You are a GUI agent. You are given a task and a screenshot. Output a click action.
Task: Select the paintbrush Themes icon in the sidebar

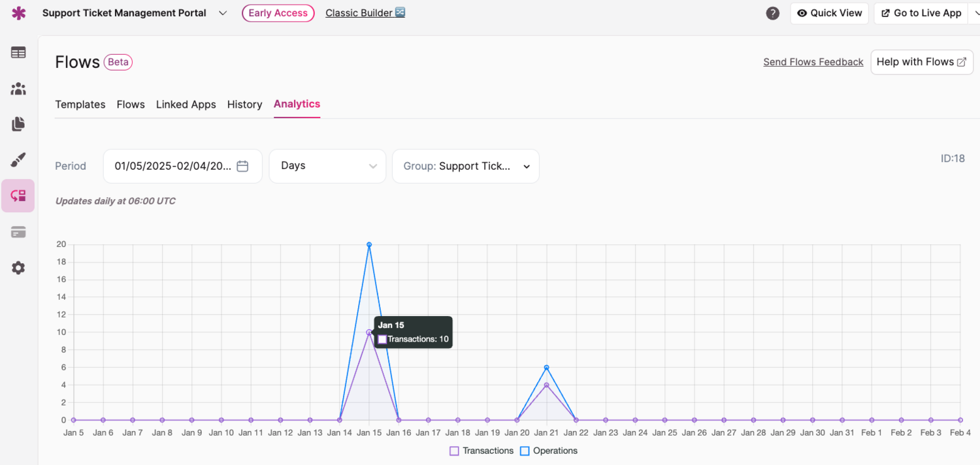(x=18, y=160)
